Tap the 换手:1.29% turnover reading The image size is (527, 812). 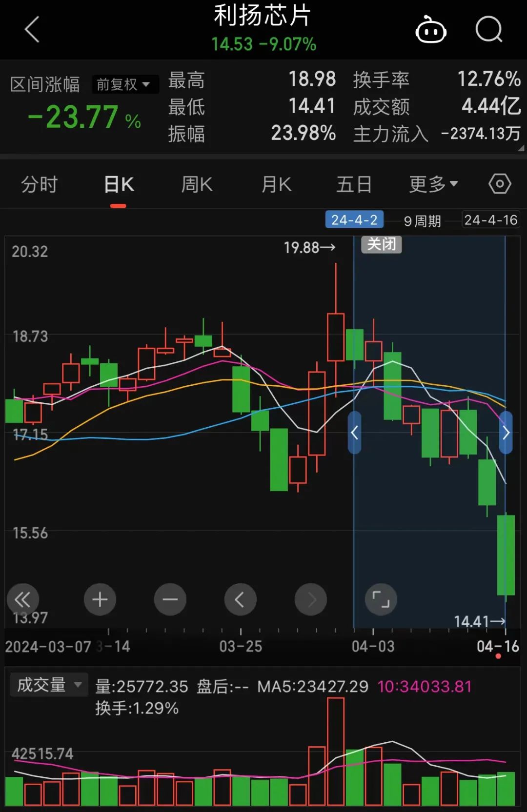tap(137, 708)
